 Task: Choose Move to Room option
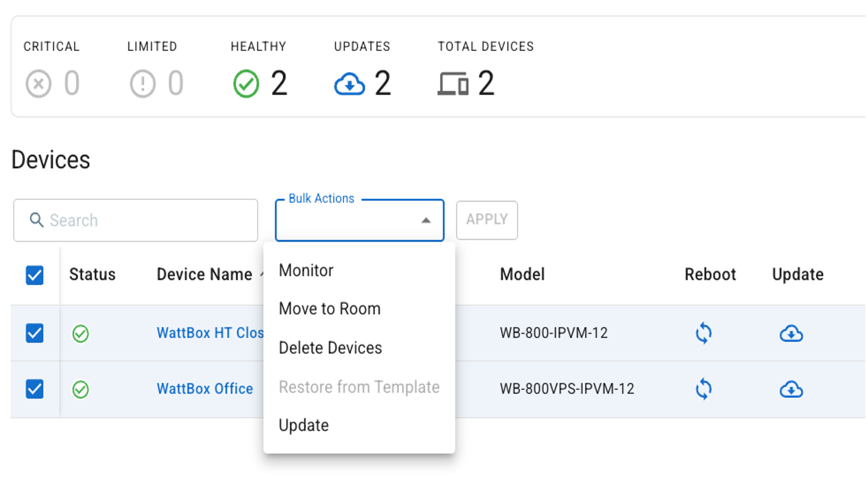pyautogui.click(x=359, y=309)
